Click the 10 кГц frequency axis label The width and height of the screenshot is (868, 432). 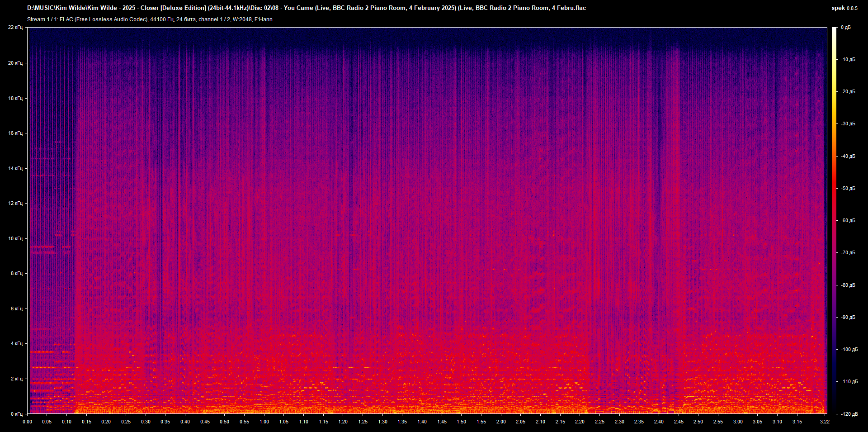click(x=15, y=238)
